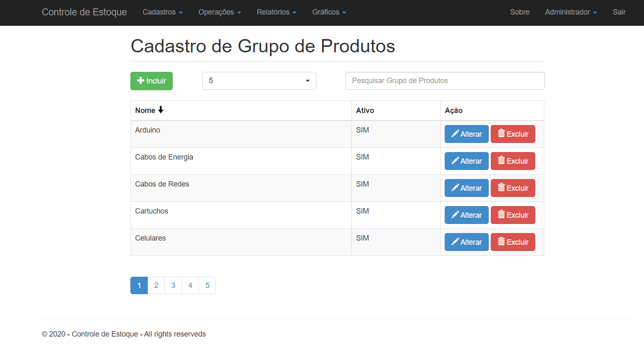Open the Gráficos menu

pyautogui.click(x=329, y=12)
